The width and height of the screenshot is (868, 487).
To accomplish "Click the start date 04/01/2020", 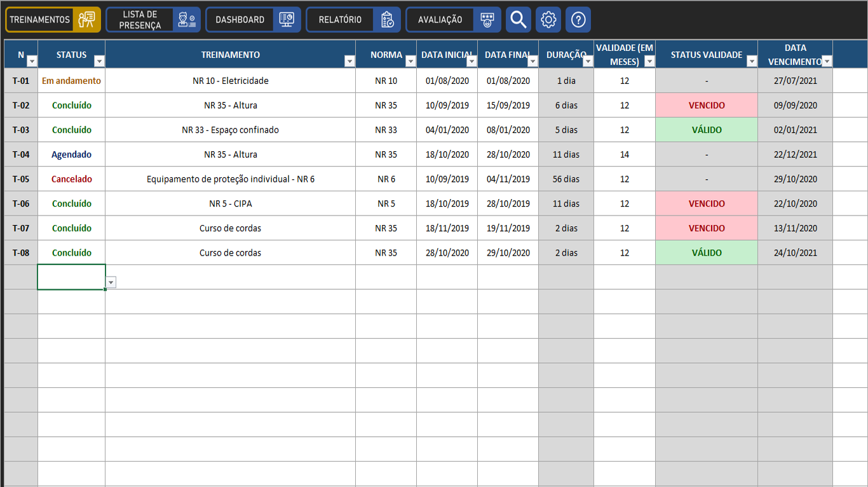I will [x=447, y=130].
